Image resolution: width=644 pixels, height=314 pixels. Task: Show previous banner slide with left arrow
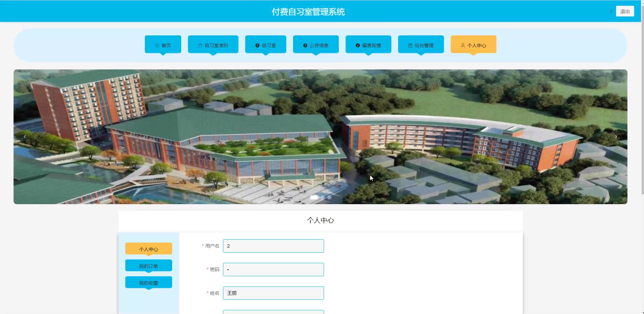tap(25, 136)
